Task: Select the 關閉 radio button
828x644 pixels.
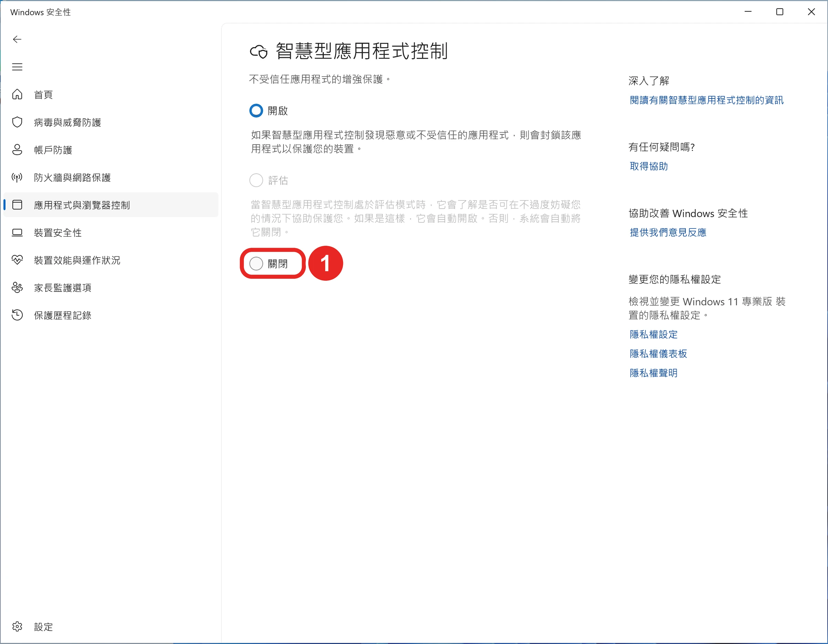Action: (x=256, y=264)
